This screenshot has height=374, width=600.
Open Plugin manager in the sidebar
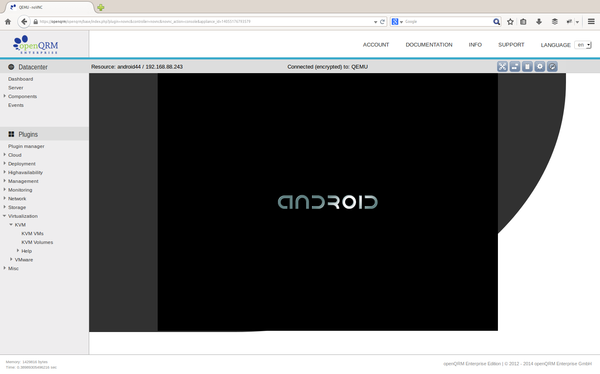pyautogui.click(x=26, y=146)
